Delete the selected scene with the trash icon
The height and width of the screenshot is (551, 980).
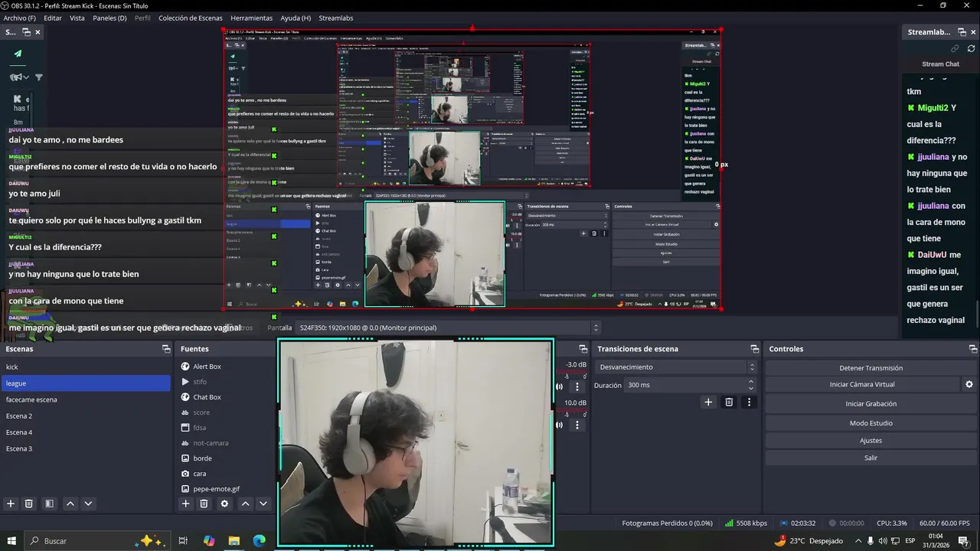pos(29,504)
